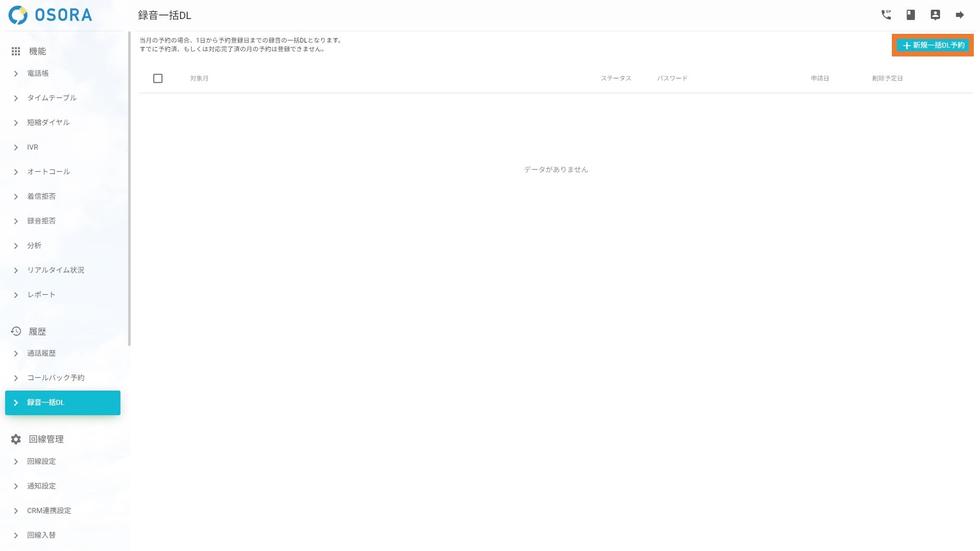Click the SIP phone icon

[886, 15]
